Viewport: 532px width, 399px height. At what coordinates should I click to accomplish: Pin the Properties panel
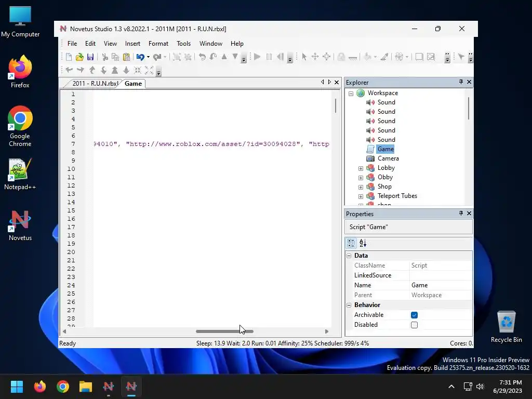click(461, 213)
